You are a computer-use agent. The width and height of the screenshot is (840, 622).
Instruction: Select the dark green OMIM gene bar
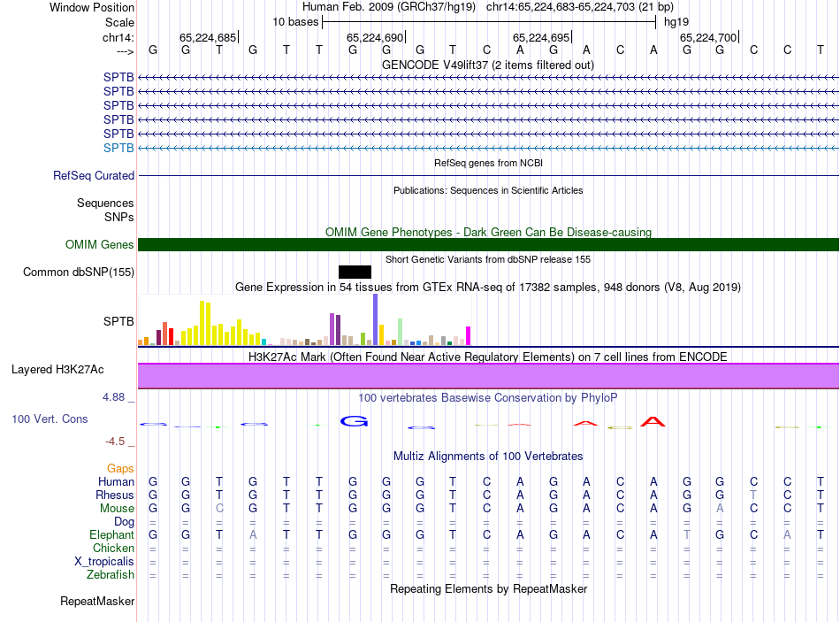click(488, 244)
